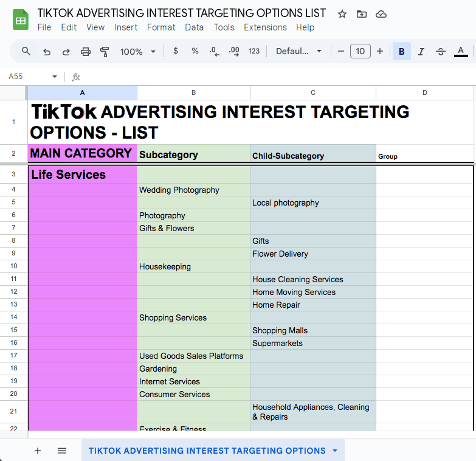The width and height of the screenshot is (476, 461).
Task: Activate the paint format tool
Action: point(105,52)
